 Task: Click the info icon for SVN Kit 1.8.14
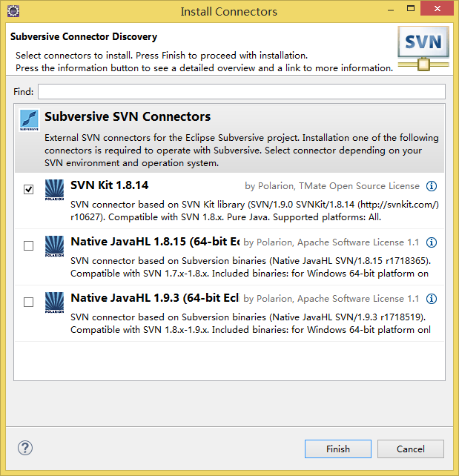coord(432,186)
